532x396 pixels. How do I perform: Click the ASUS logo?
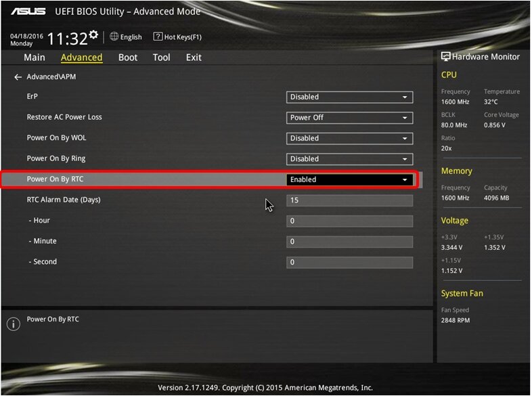[28, 12]
